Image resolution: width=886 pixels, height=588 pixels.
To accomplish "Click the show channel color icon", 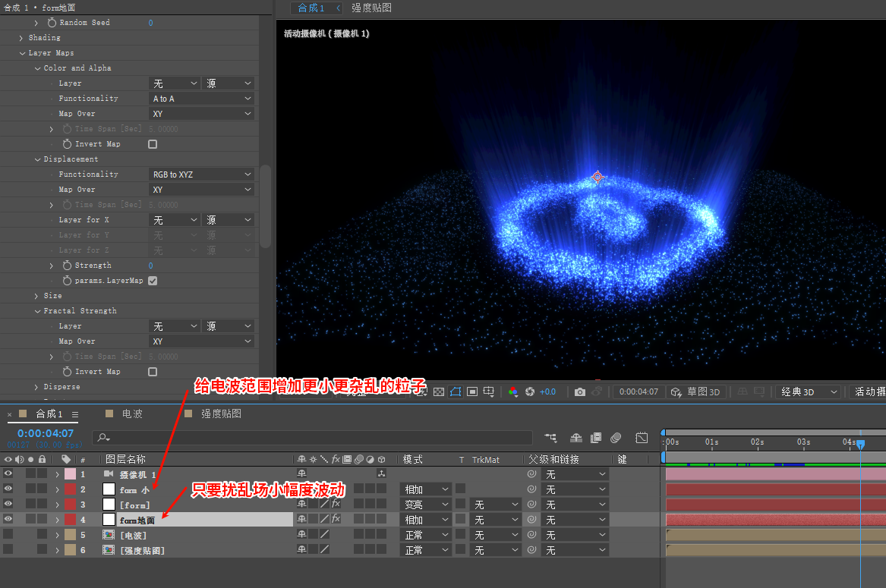I will pyautogui.click(x=513, y=392).
